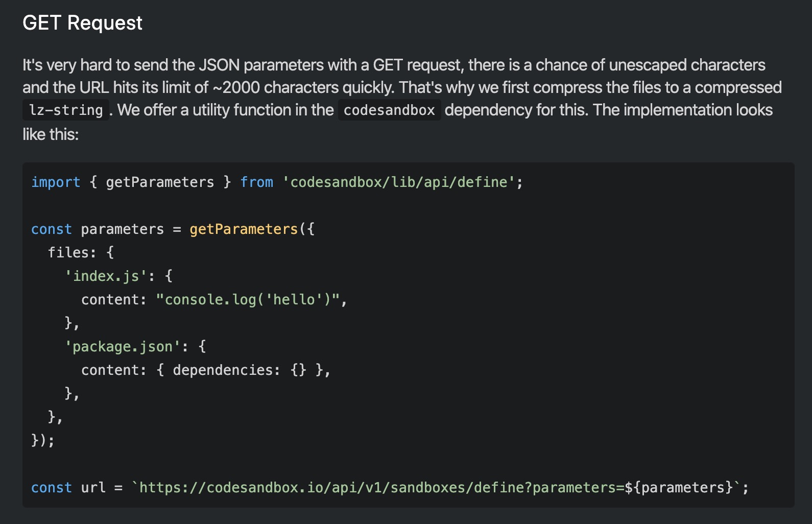812x524 pixels.
Task: Click the getParameters name inside import braces
Action: tap(160, 182)
